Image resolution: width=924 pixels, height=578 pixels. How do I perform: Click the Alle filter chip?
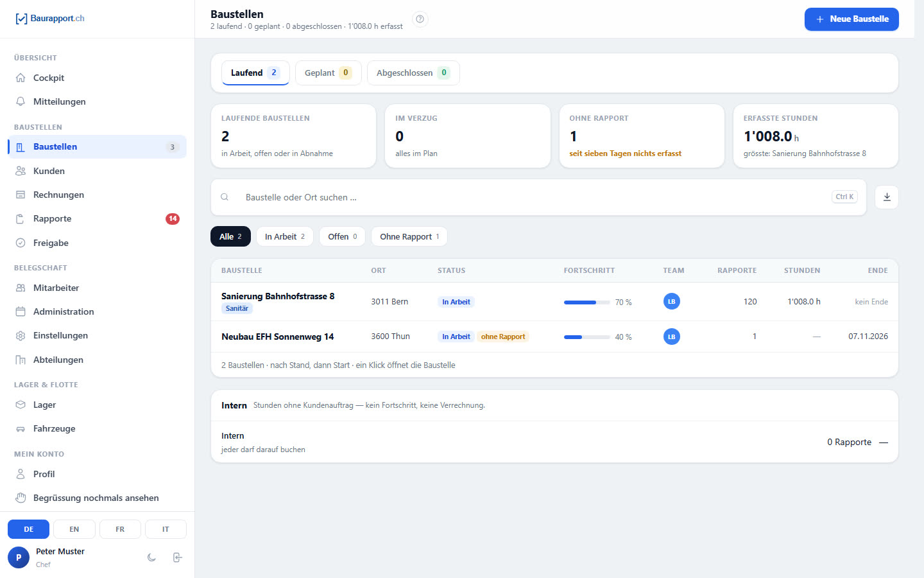[230, 236]
